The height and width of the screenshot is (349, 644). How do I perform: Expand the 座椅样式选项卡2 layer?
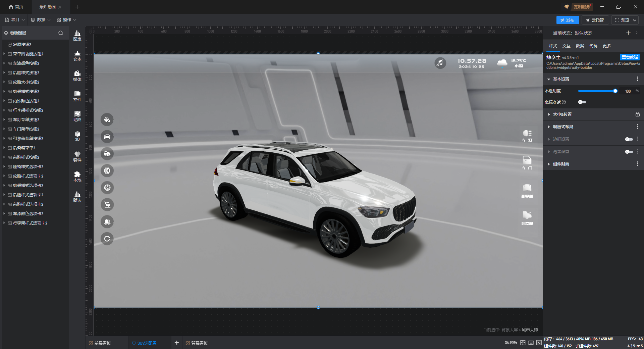coord(4,166)
